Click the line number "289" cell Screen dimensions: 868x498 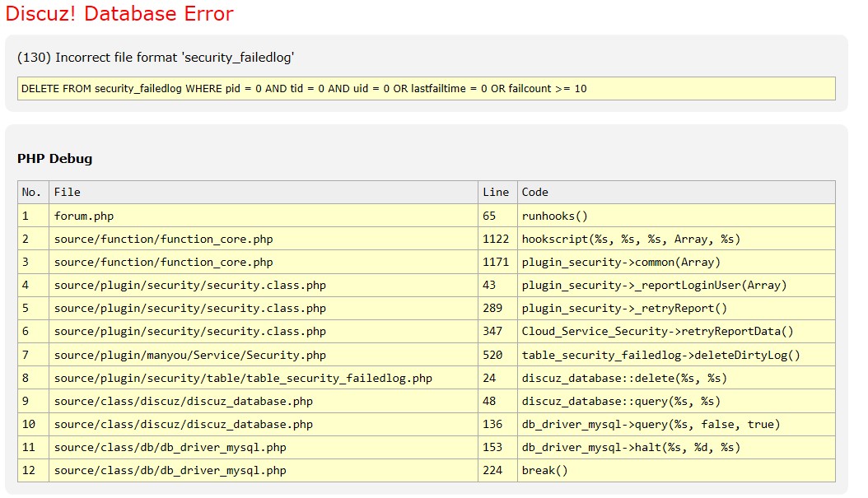497,308
